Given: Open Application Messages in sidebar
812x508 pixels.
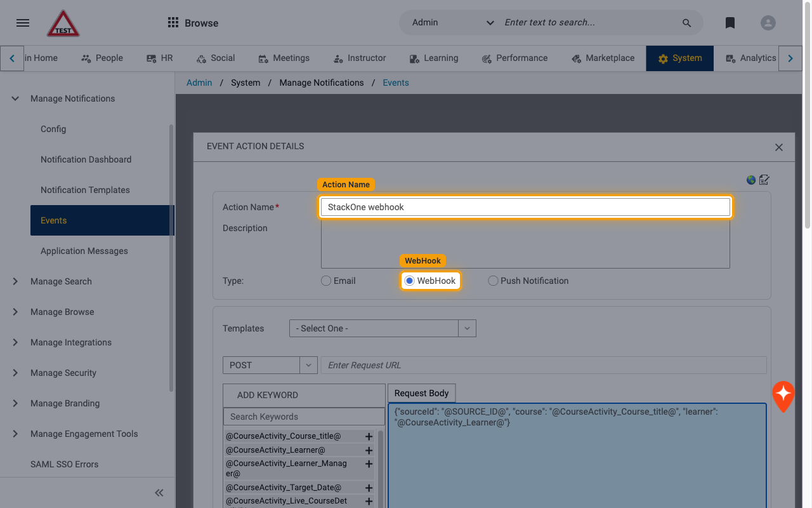Looking at the screenshot, I should point(84,251).
